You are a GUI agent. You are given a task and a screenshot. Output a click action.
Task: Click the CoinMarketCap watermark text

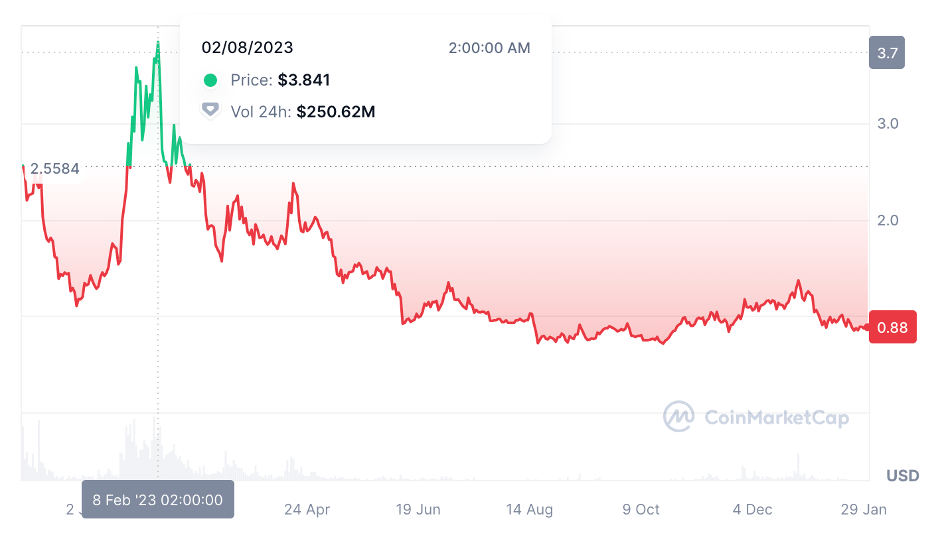pos(776,417)
